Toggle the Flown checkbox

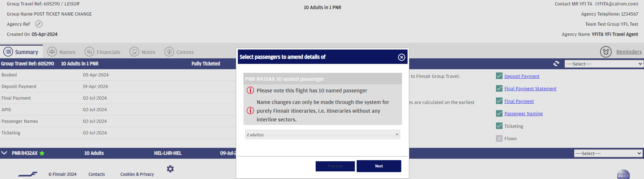click(x=499, y=138)
